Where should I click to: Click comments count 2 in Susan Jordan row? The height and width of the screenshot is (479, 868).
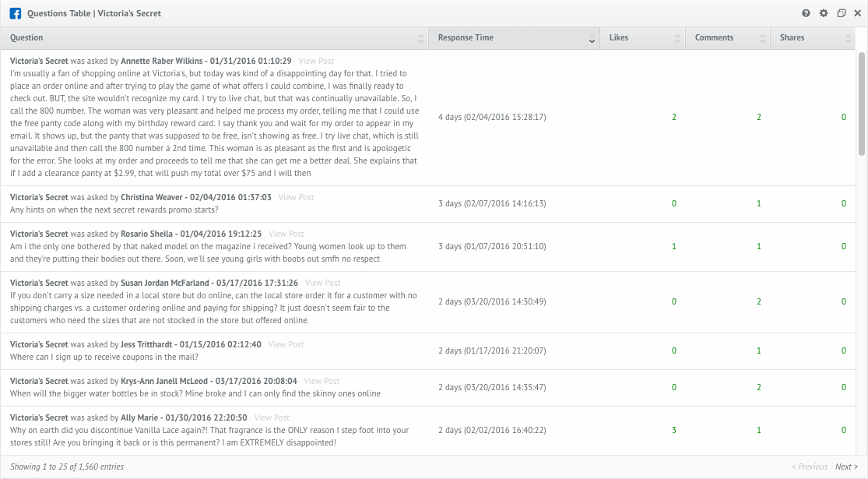point(759,301)
